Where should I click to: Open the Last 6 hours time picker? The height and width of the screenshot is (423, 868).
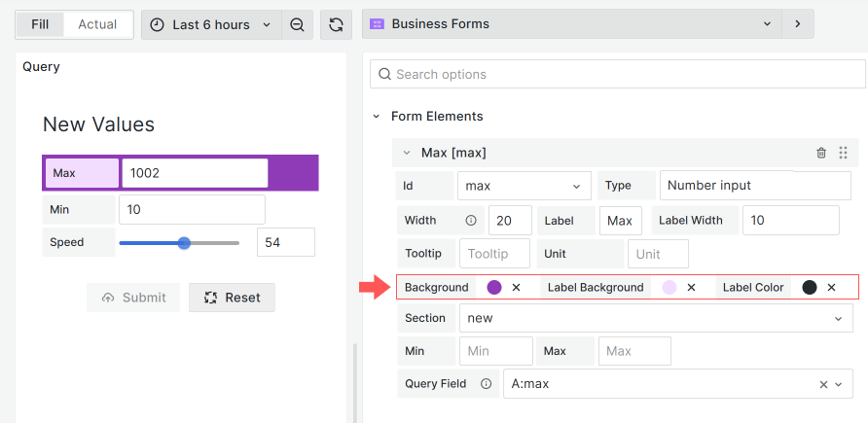coord(211,24)
